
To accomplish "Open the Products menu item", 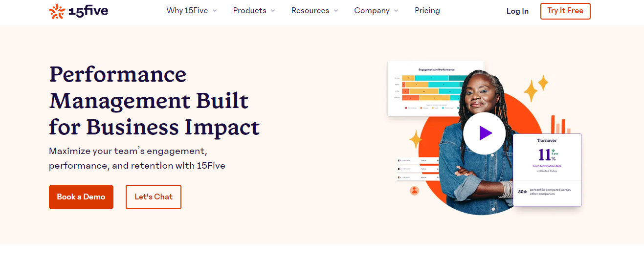I will [x=249, y=11].
